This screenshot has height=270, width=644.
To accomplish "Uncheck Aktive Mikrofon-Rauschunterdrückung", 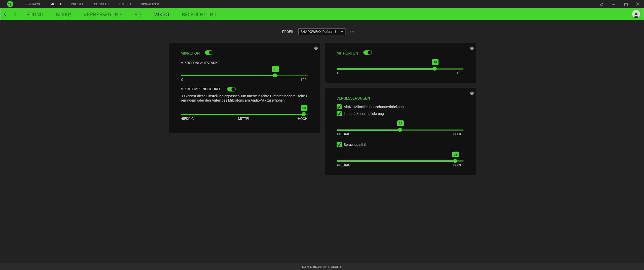I will (339, 107).
